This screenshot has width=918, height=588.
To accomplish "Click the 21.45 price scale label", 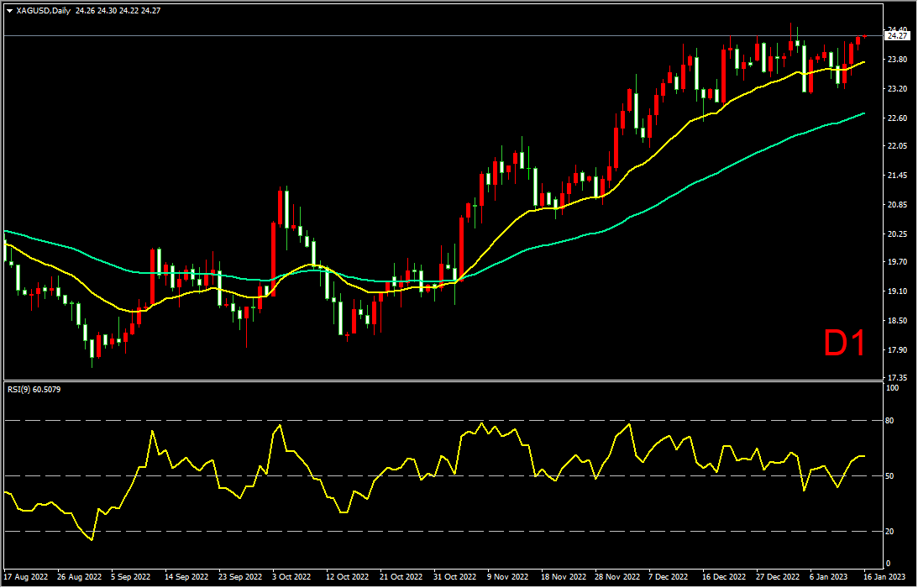I will click(x=897, y=175).
